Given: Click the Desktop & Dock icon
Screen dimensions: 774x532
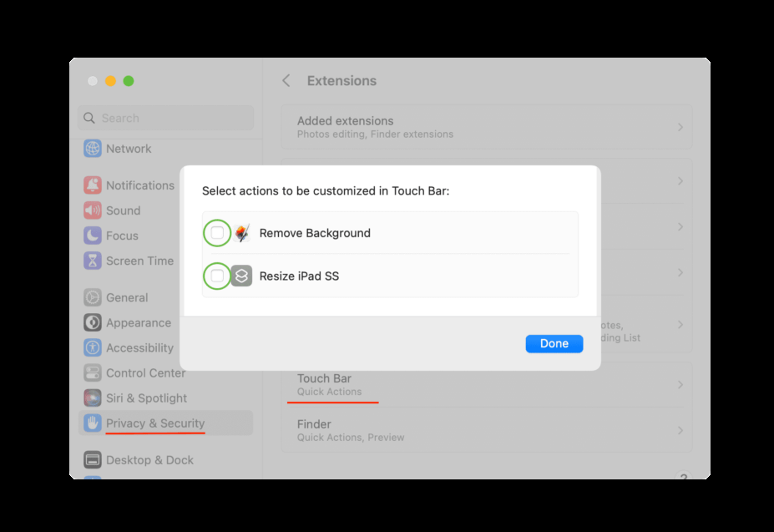Looking at the screenshot, I should [x=93, y=459].
